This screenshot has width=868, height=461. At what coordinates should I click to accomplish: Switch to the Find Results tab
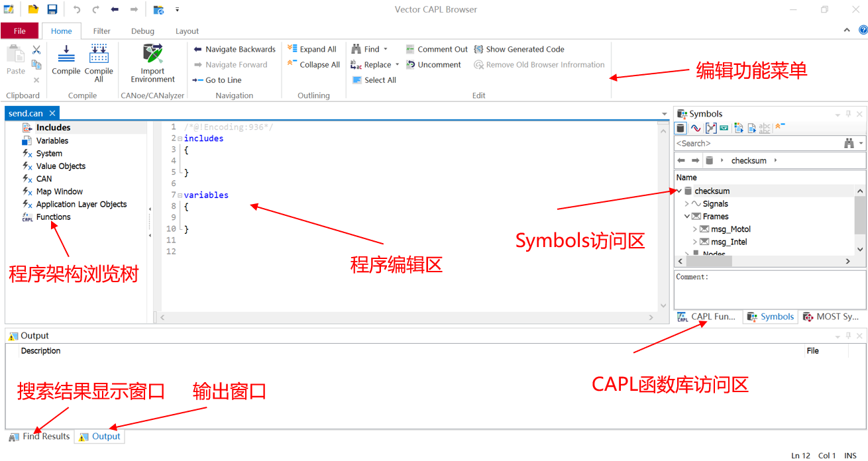point(39,436)
